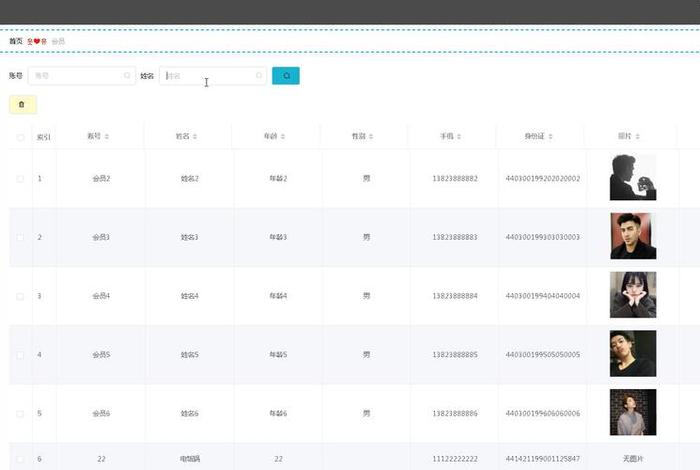700x470 pixels.
Task: Sort the table by the 姓名 column
Action: coord(195,137)
